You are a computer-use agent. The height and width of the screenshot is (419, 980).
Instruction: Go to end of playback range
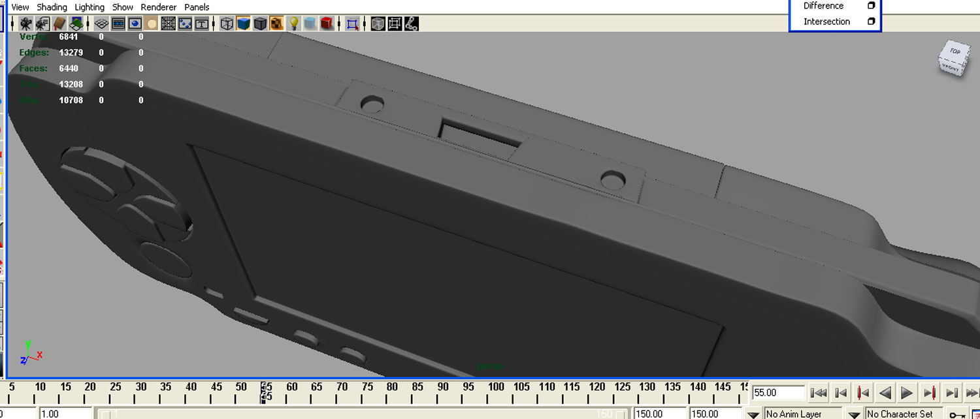[x=973, y=393]
